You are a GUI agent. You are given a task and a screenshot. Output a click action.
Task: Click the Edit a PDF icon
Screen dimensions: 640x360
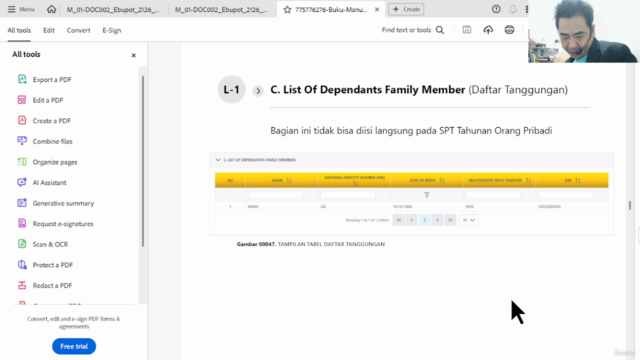pyautogui.click(x=22, y=100)
